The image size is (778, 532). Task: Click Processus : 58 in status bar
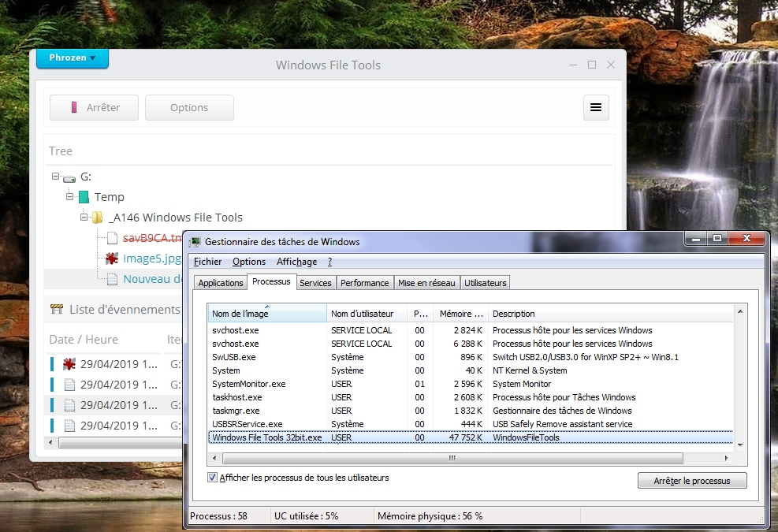[x=219, y=516]
